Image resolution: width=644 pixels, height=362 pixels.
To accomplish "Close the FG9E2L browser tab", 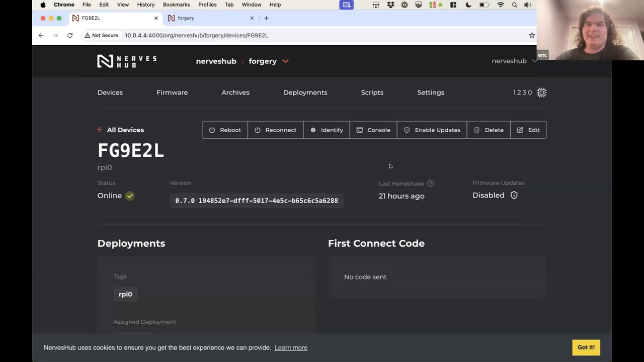I will point(156,18).
